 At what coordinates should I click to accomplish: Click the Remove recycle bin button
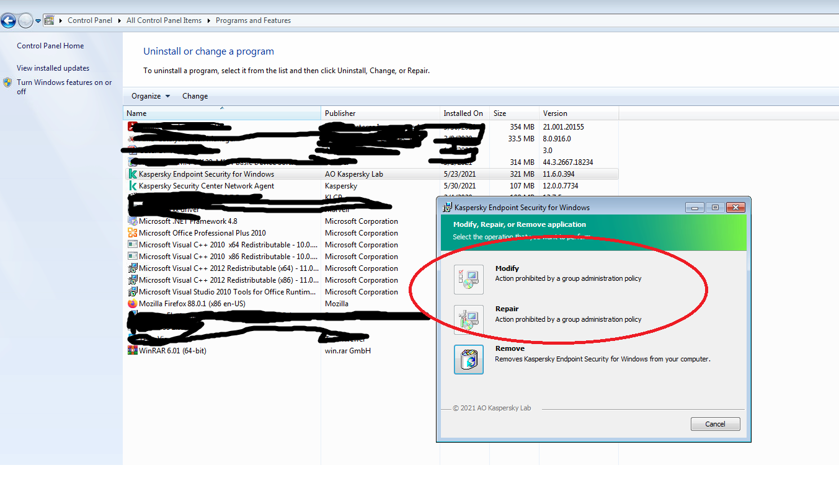click(469, 360)
